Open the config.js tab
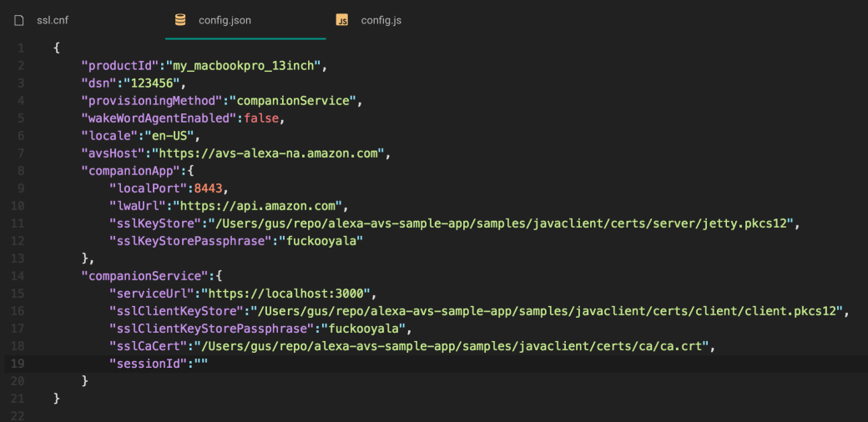 tap(381, 21)
